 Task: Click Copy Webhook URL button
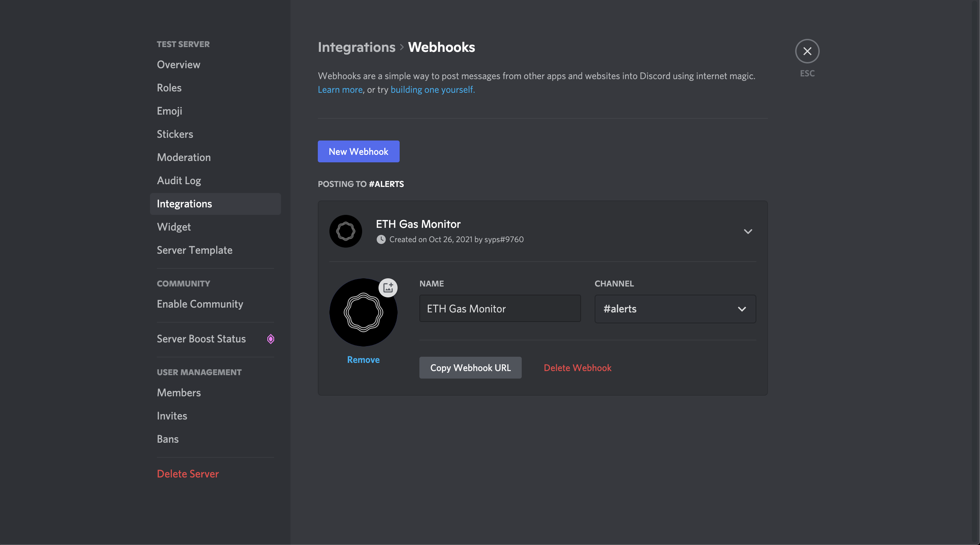(470, 368)
